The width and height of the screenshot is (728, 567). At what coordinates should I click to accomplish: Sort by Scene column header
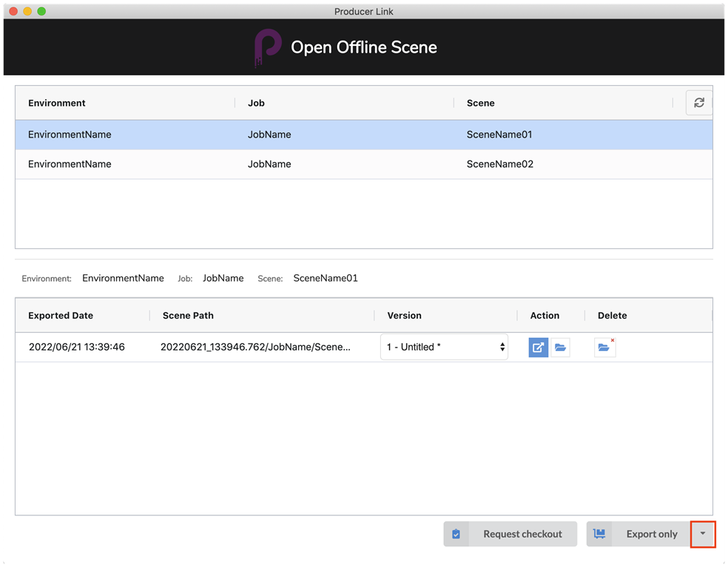click(x=480, y=103)
